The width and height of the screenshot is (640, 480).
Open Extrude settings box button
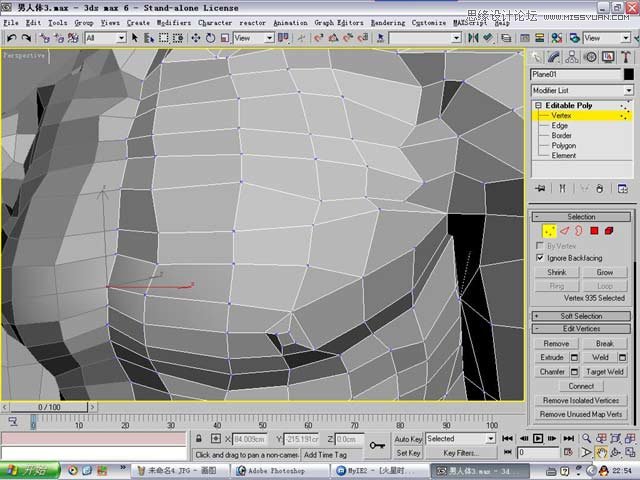pyautogui.click(x=574, y=358)
